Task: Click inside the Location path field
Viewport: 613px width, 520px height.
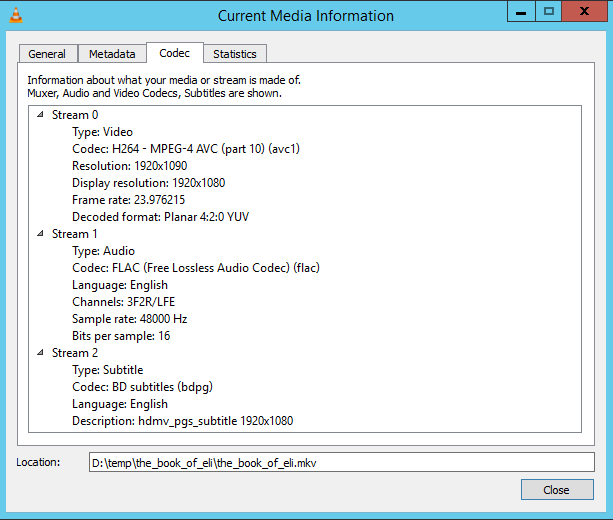Action: point(342,462)
